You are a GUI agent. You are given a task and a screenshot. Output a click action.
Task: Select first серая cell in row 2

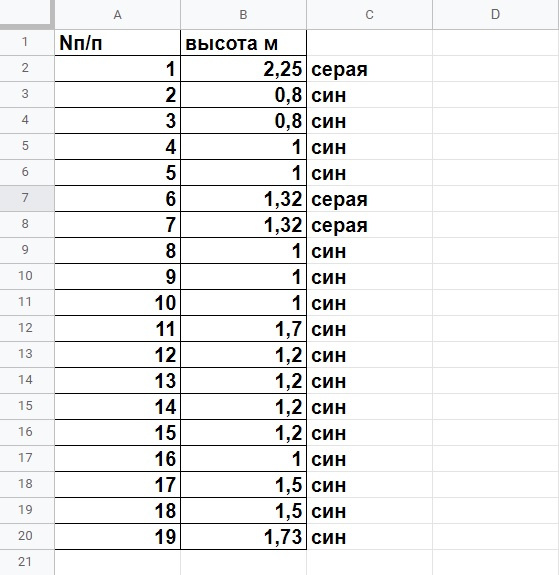tap(369, 69)
